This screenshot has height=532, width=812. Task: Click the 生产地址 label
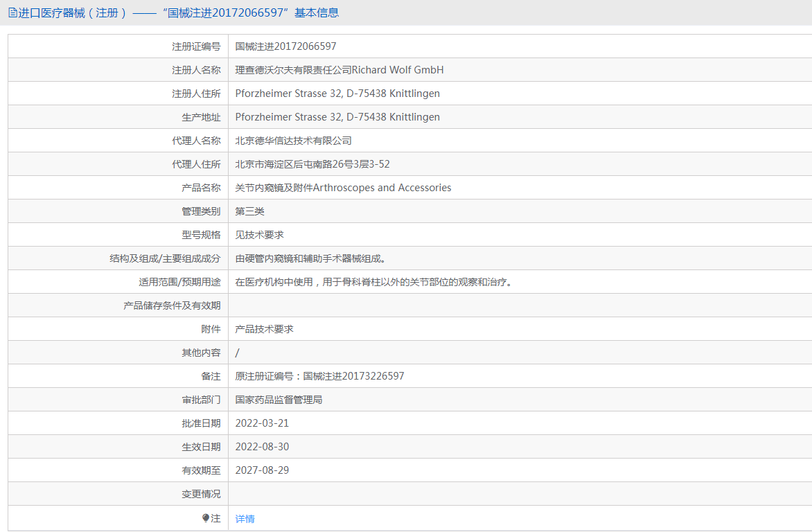click(x=201, y=117)
